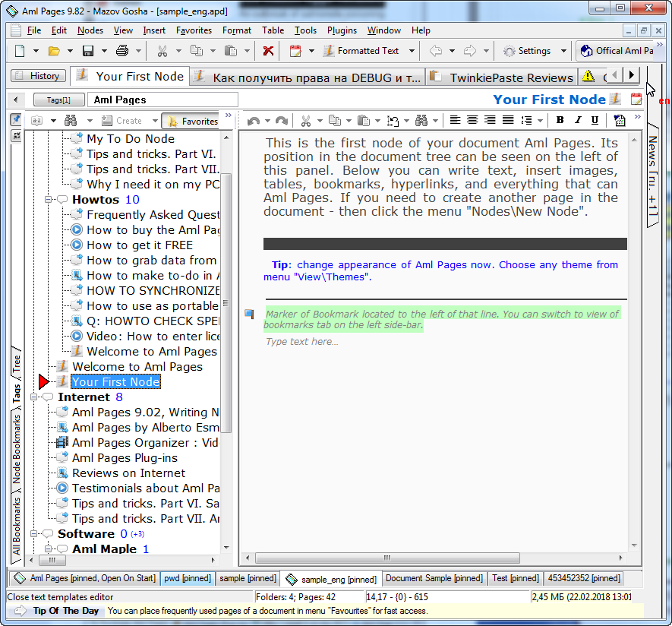
Task: Toggle Bold formatting
Action: pyautogui.click(x=560, y=120)
